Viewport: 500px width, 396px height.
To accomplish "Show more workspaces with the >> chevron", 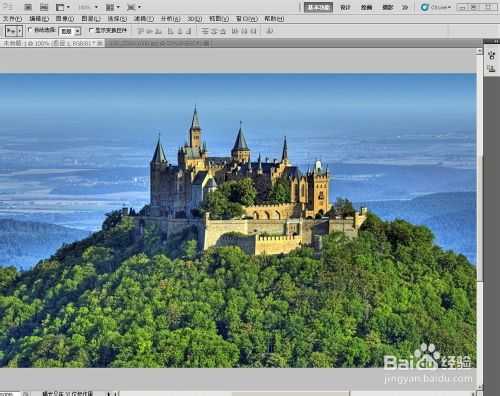I will click(405, 7).
